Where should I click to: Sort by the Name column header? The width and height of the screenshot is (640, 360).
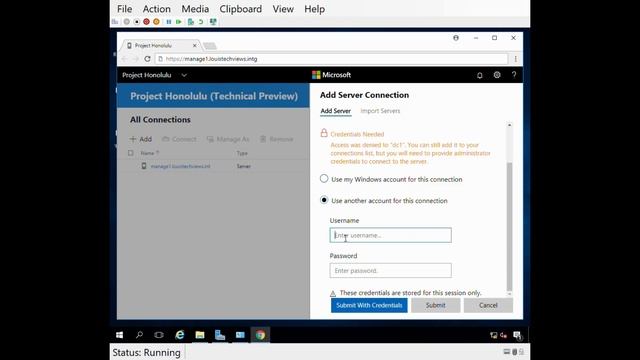150,153
